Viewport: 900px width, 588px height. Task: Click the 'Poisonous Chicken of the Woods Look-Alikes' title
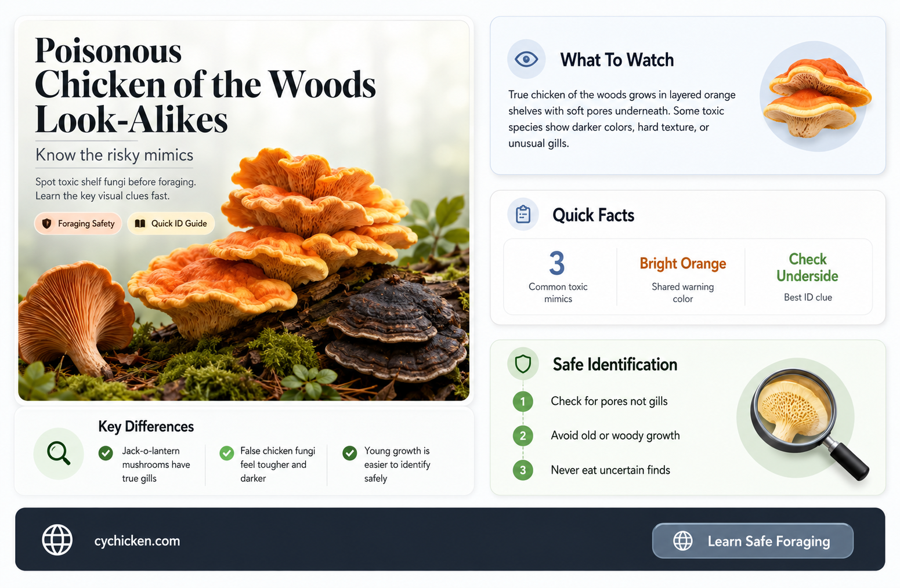[x=205, y=85]
